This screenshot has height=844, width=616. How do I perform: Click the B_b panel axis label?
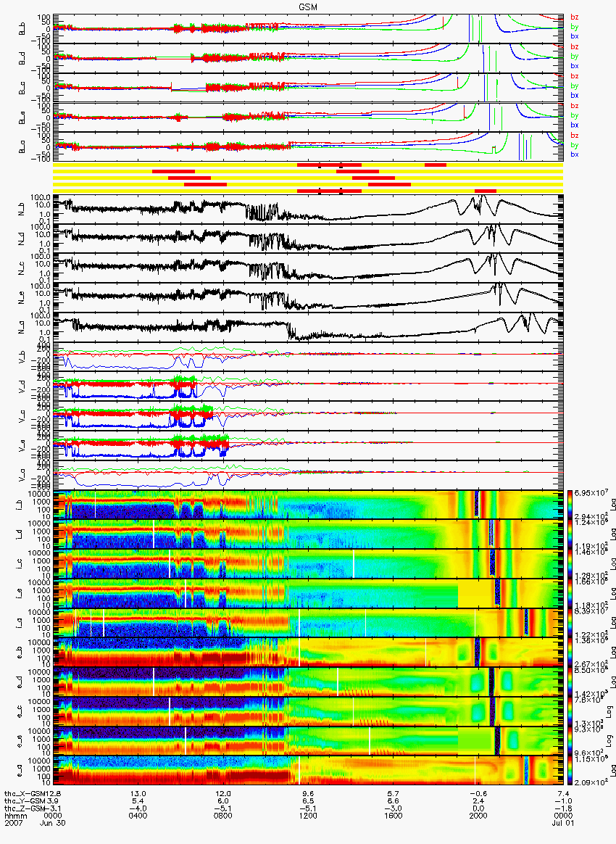coord(22,29)
